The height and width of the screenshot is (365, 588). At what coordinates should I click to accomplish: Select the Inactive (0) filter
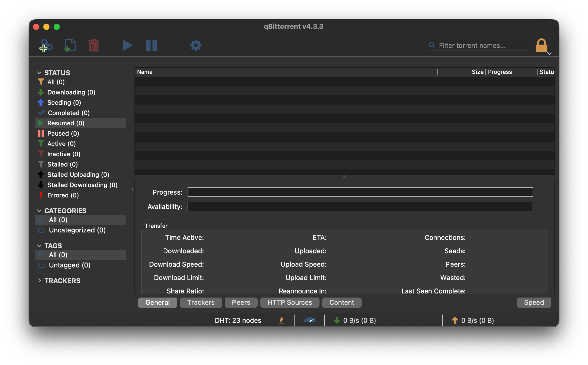[81, 154]
